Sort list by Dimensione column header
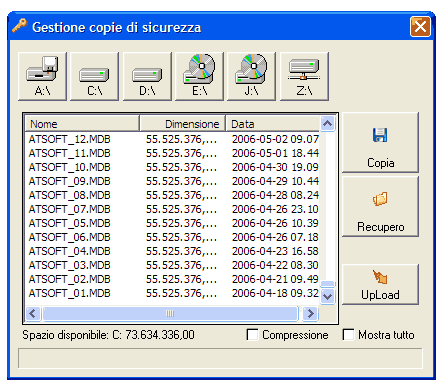 click(183, 124)
